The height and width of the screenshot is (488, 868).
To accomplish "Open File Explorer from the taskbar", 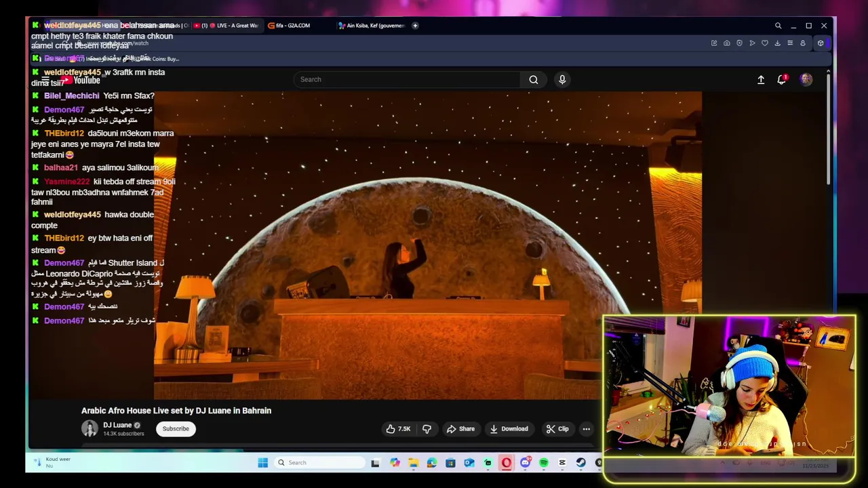I will pos(413,463).
